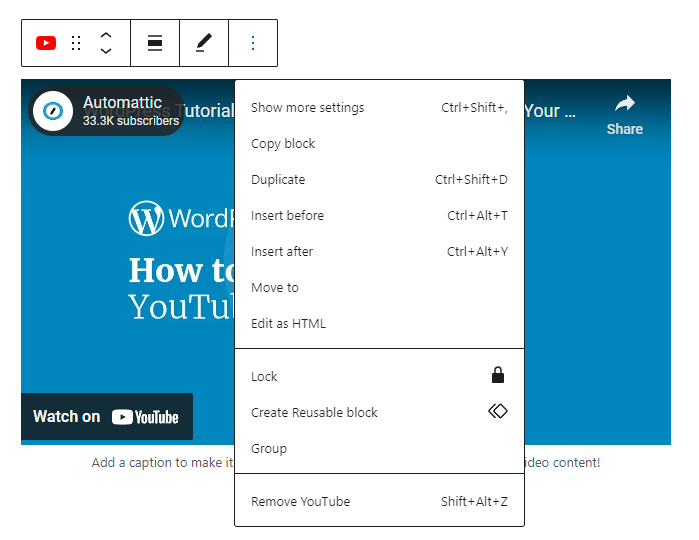Choose Copy block from menu
The image size is (699, 540).
[x=379, y=144]
